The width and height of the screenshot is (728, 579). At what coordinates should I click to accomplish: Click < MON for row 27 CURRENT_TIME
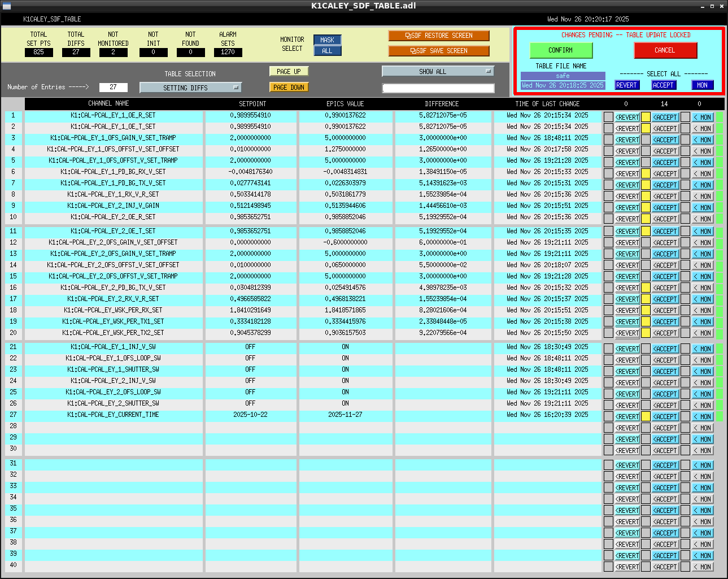pyautogui.click(x=703, y=417)
